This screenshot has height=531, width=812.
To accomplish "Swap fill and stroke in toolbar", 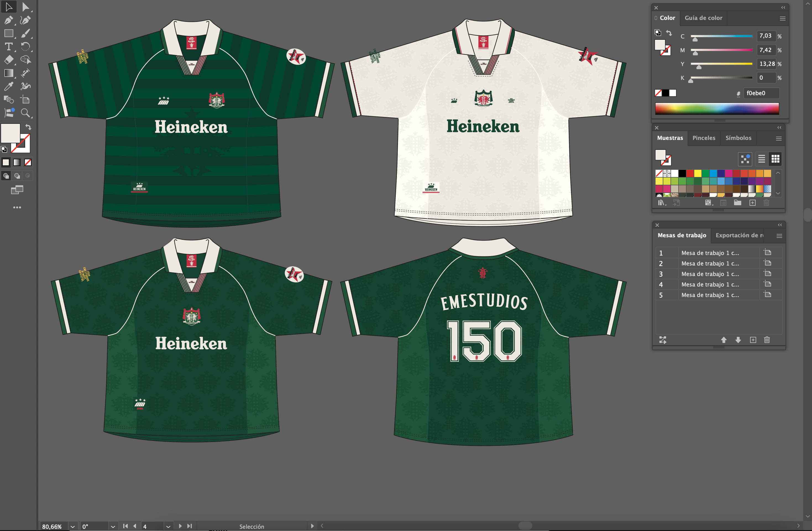I will [28, 127].
